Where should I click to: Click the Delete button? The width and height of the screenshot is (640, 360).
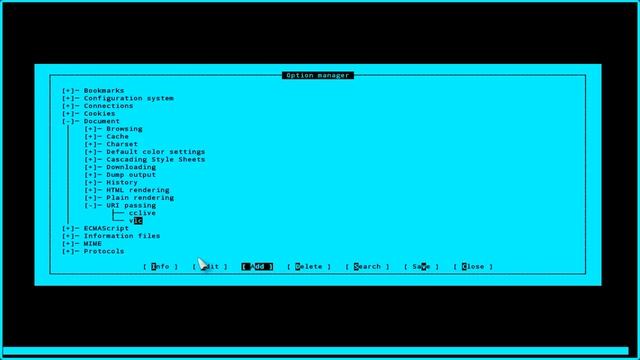click(x=309, y=267)
